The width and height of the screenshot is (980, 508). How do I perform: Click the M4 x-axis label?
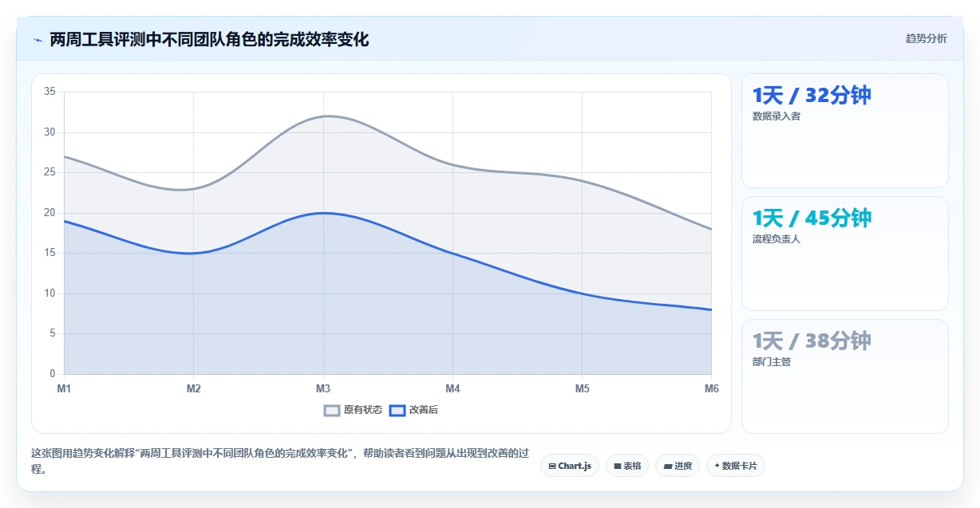tap(452, 388)
